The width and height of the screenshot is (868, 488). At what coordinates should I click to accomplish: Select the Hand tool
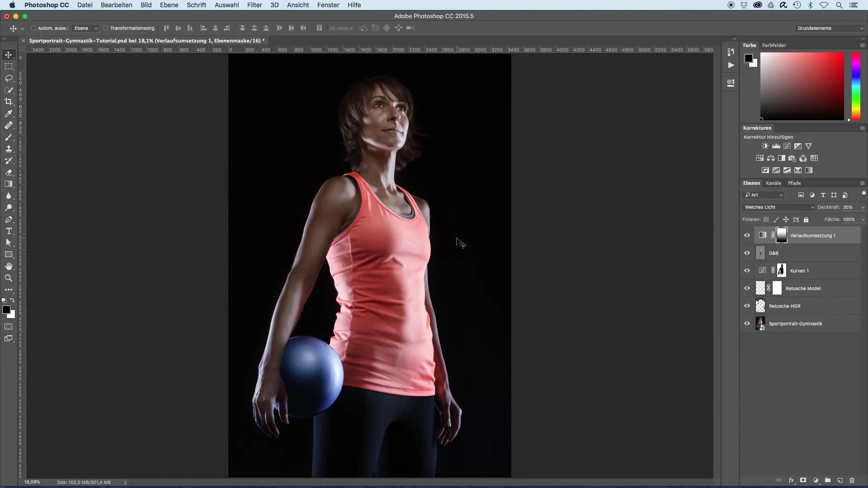point(9,266)
